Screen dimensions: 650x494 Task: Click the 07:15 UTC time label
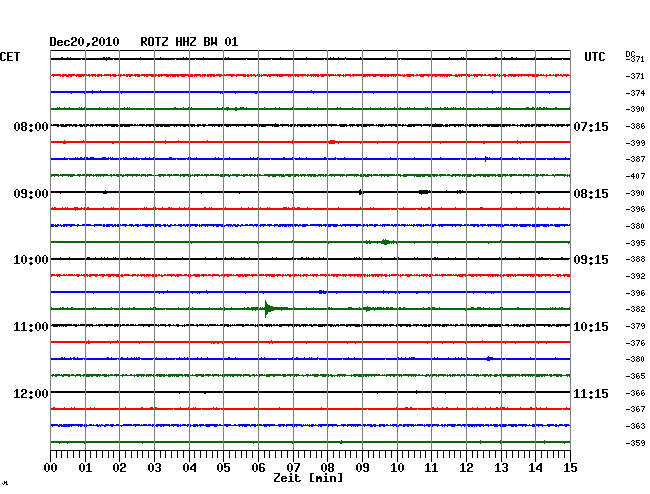click(x=591, y=126)
